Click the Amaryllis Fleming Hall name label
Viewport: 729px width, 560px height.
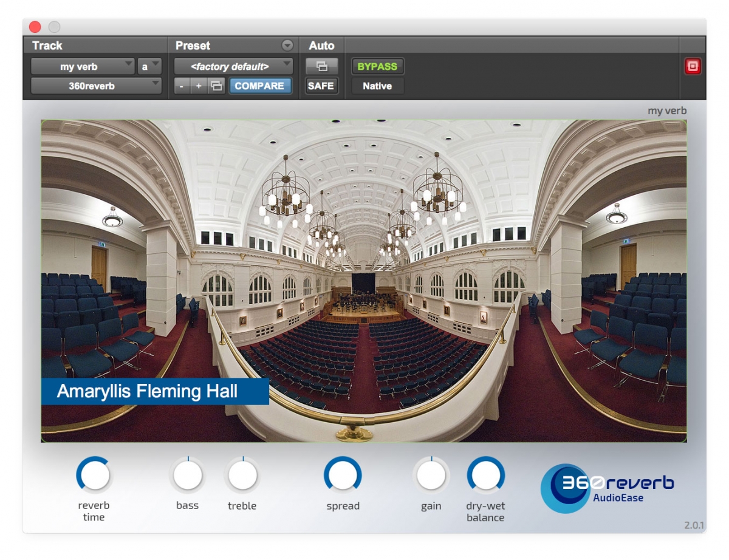click(x=155, y=391)
